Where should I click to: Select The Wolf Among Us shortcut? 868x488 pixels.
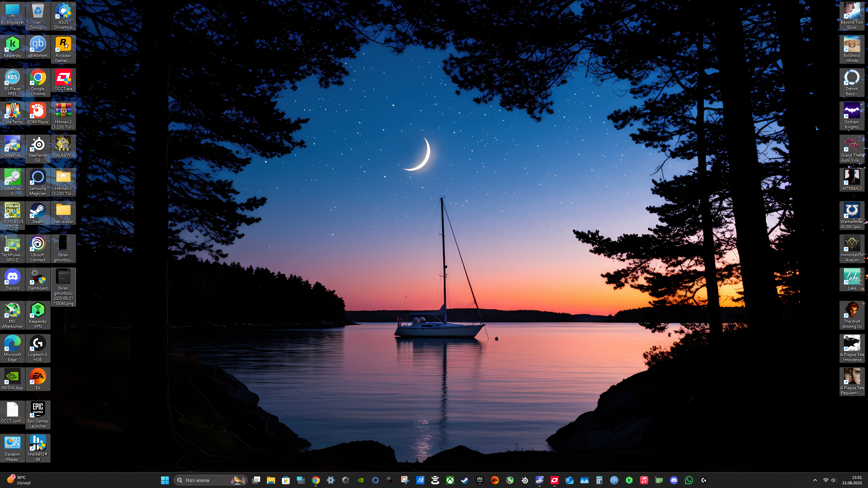click(852, 315)
